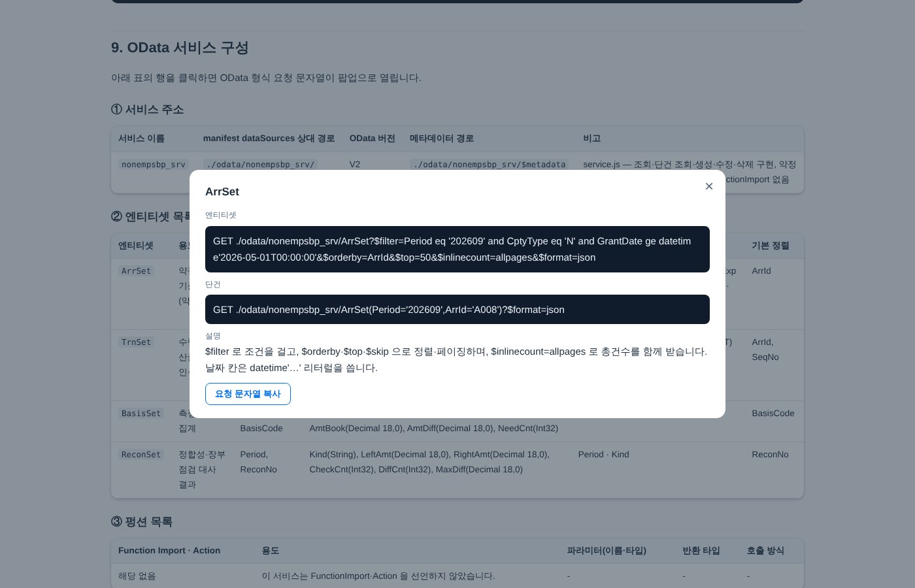
Task: Click the 서비스 이름 column header
Action: (x=141, y=139)
